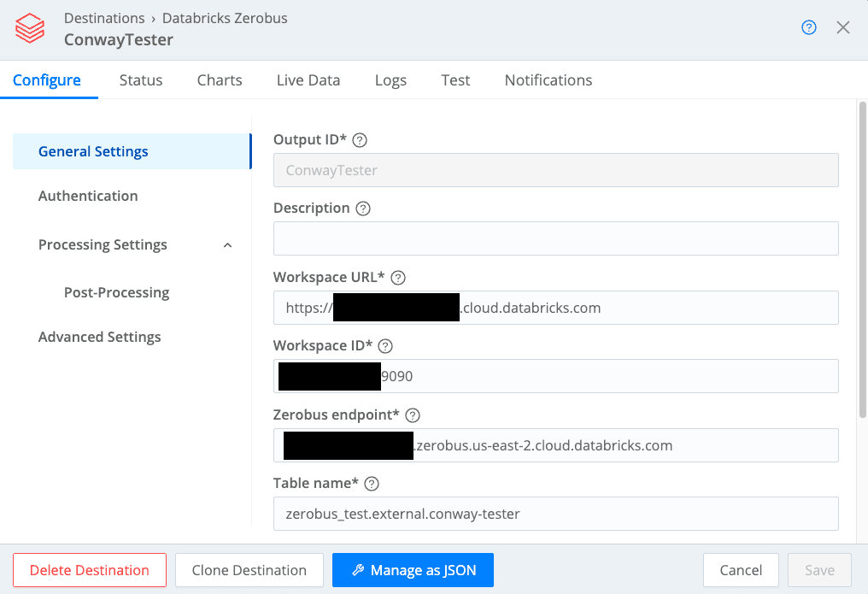View the Logs tab
The image size is (868, 594).
tap(390, 81)
